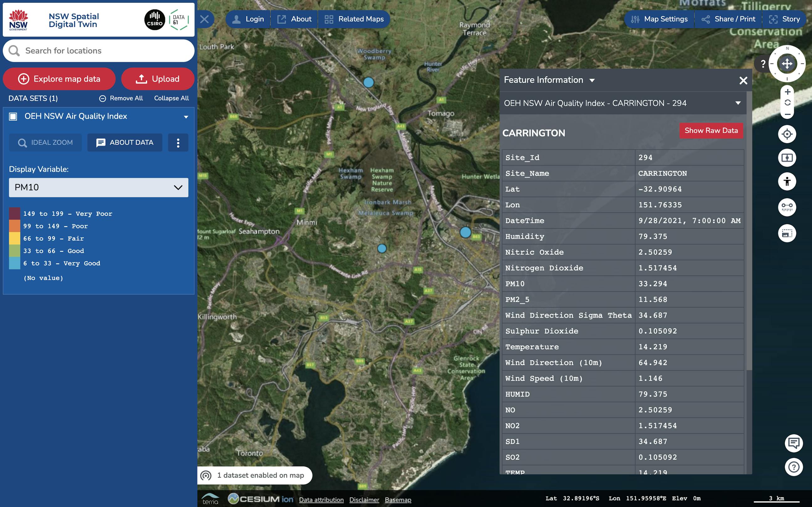This screenshot has width=812, height=507.
Task: Open Map Settings
Action: coord(659,19)
